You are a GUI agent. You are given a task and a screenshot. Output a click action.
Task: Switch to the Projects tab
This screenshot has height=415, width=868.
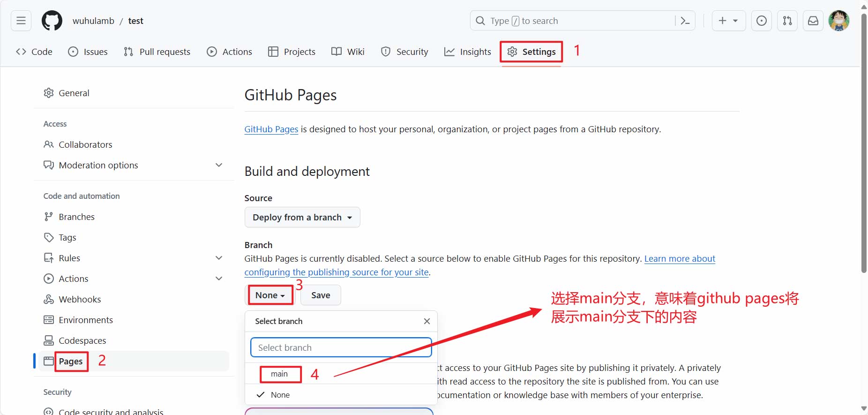tap(292, 52)
